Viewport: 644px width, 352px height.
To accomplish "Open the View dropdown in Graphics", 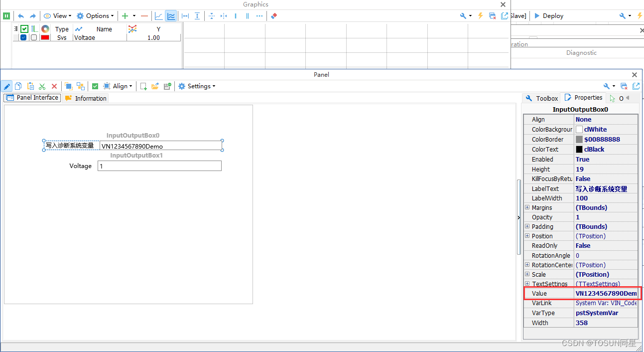I will [x=57, y=16].
